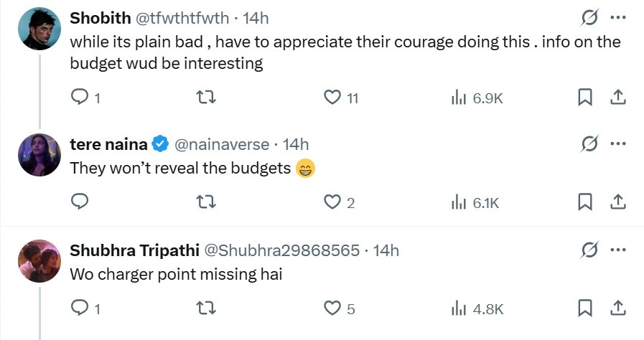Share Shobith's tweet
This screenshot has height=340, width=644.
click(x=617, y=98)
